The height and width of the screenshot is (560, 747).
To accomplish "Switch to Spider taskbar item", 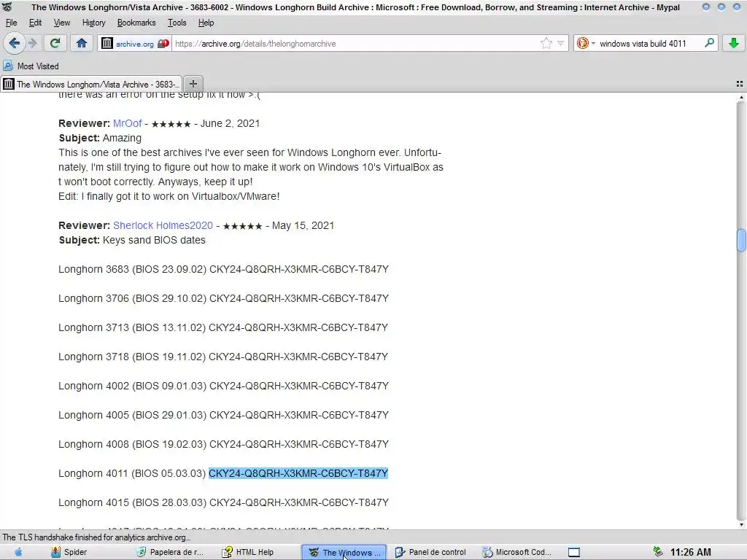I will pos(69,552).
